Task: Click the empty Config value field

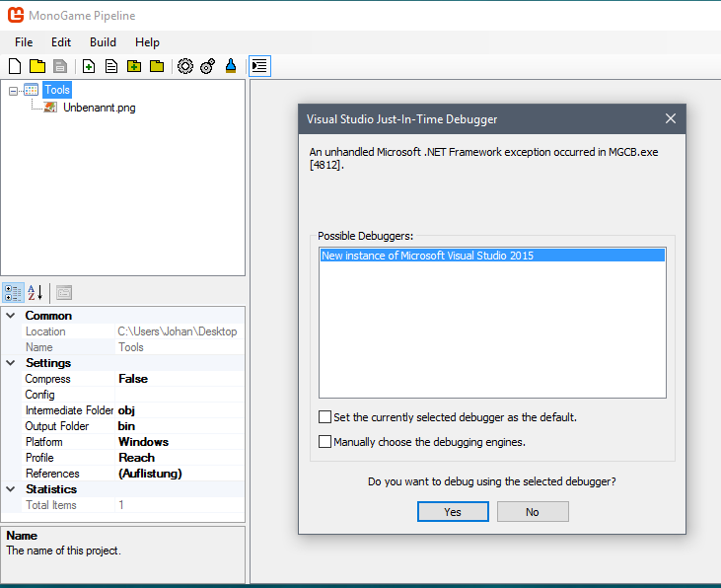Action: 180,395
